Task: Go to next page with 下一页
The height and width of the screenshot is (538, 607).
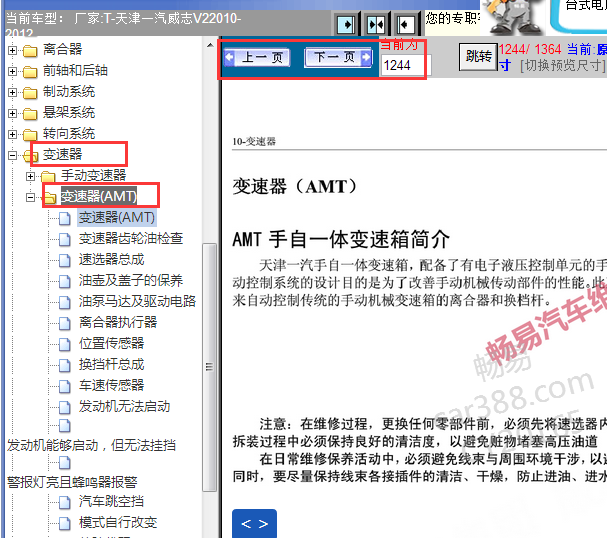Action: pos(338,58)
